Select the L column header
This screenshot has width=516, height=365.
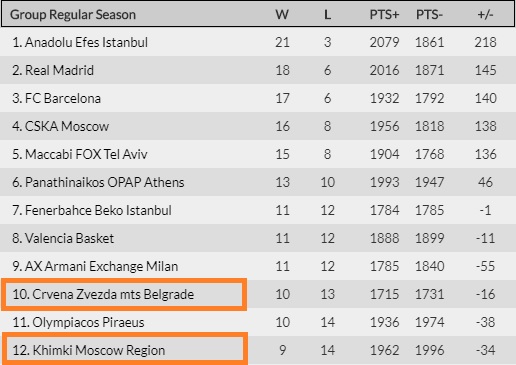click(328, 15)
